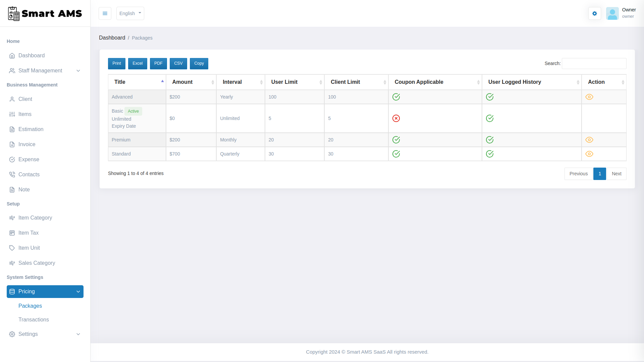Open the Standard package eye icon
The height and width of the screenshot is (362, 644).
click(x=590, y=154)
